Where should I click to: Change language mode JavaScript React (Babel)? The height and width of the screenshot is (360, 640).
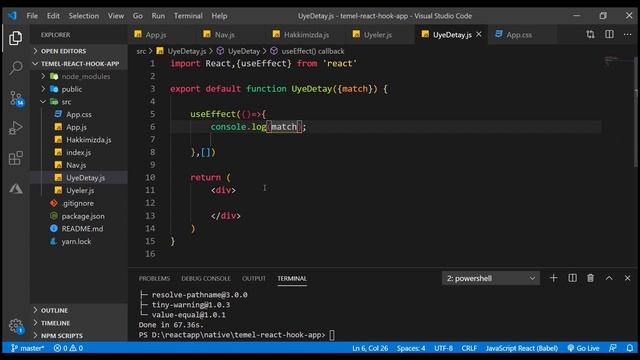(x=521, y=348)
